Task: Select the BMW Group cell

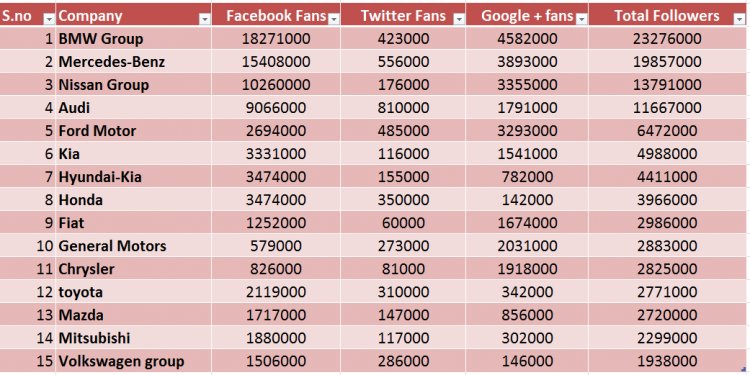Action: (x=133, y=39)
